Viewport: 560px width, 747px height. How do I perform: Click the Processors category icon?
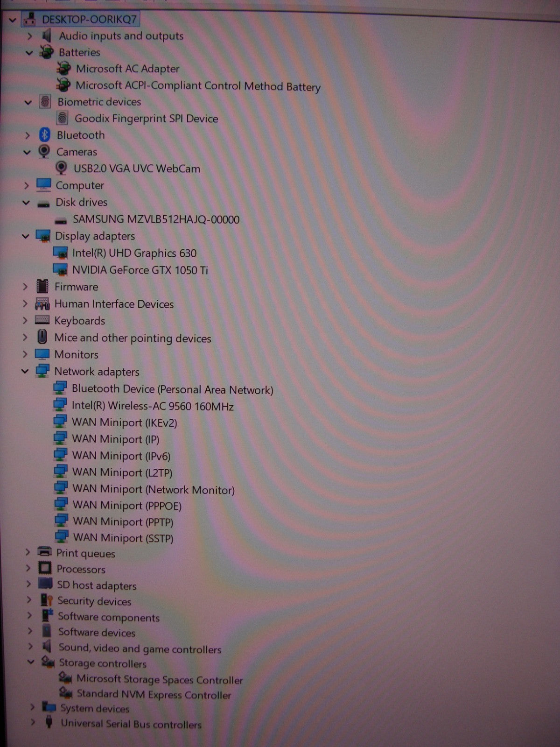[45, 568]
